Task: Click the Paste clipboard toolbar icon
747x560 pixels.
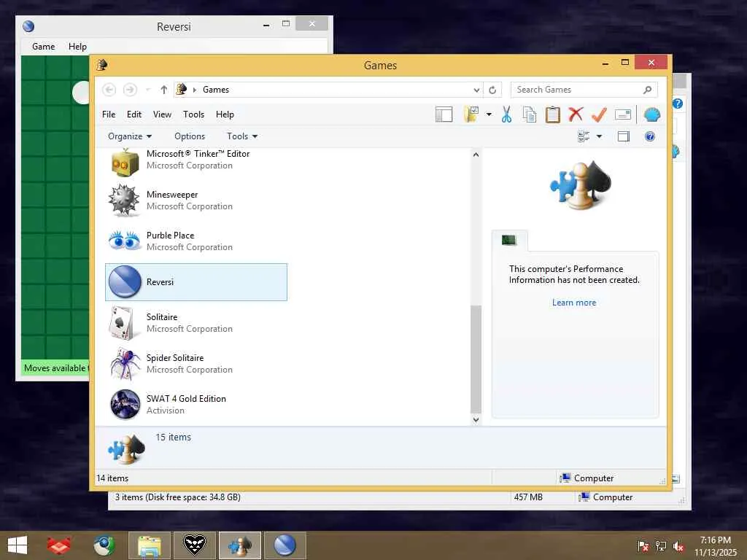Action: tap(553, 114)
